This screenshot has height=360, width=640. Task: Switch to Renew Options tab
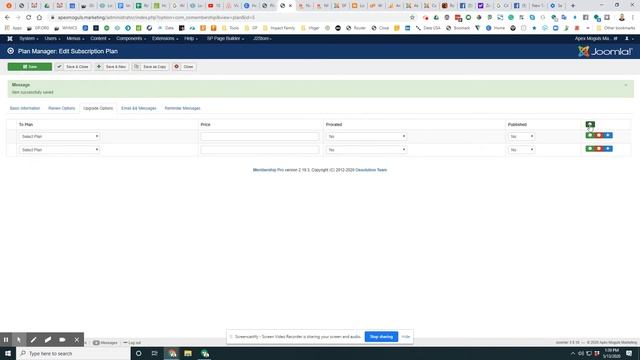click(x=62, y=108)
